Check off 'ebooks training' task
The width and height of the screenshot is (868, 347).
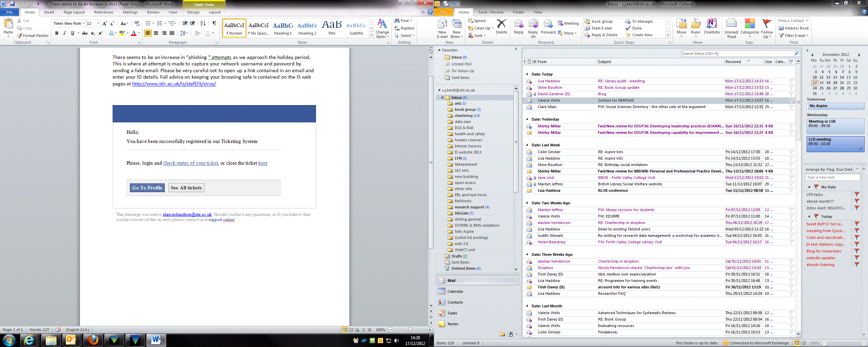852,264
